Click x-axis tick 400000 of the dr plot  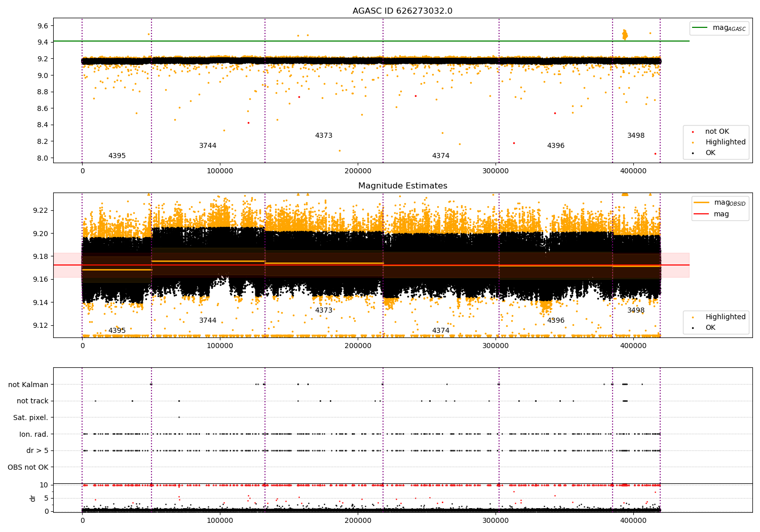[x=633, y=521]
